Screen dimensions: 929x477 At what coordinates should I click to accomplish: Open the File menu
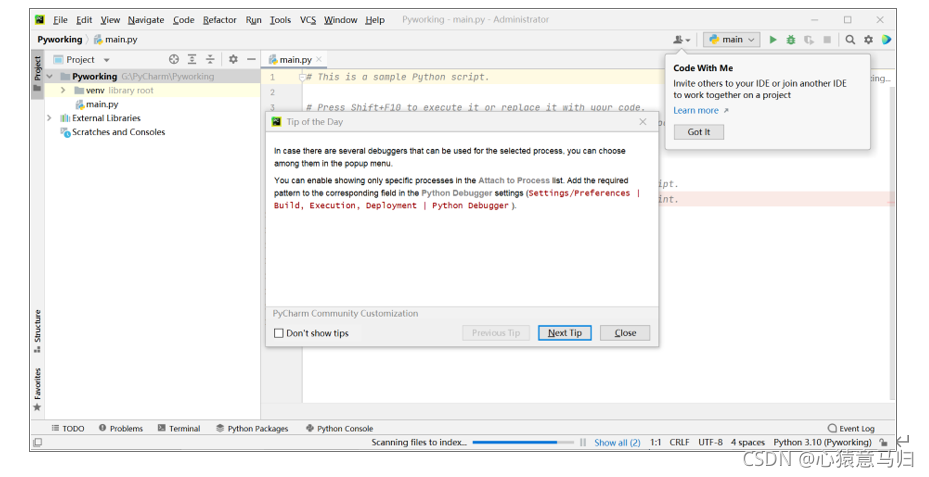pos(60,20)
